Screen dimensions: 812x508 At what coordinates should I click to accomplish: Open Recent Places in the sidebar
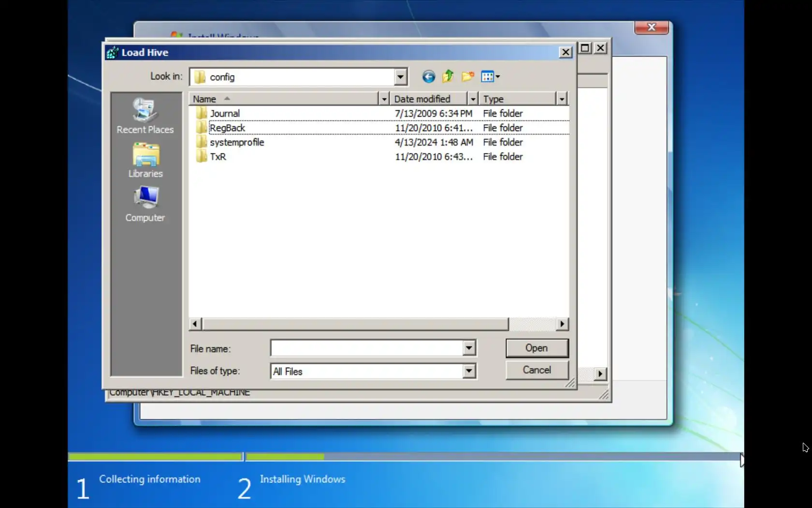coord(145,116)
